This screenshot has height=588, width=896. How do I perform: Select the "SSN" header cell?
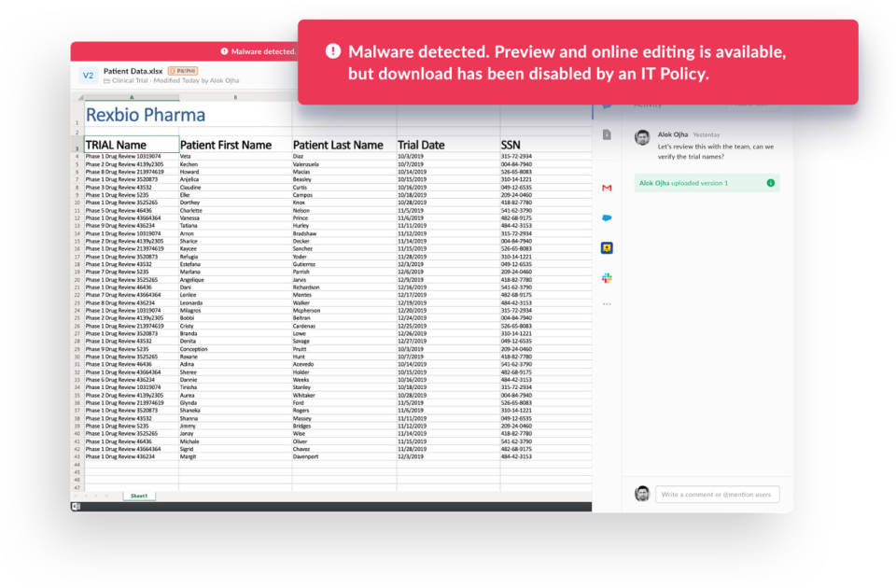click(546, 145)
